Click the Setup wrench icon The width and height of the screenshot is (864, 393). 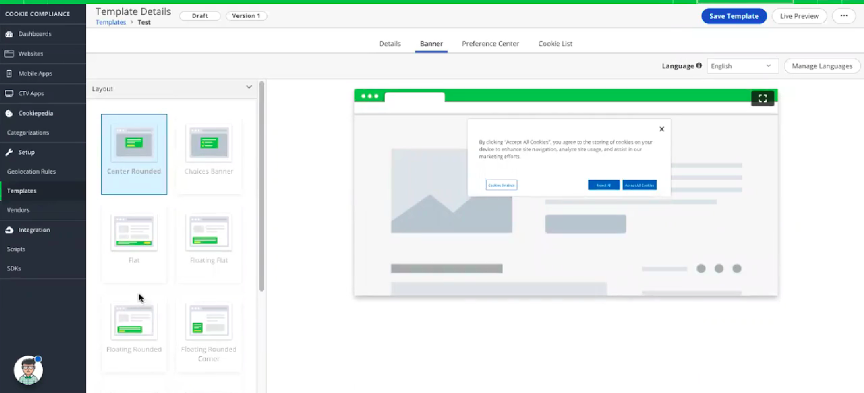[9, 152]
